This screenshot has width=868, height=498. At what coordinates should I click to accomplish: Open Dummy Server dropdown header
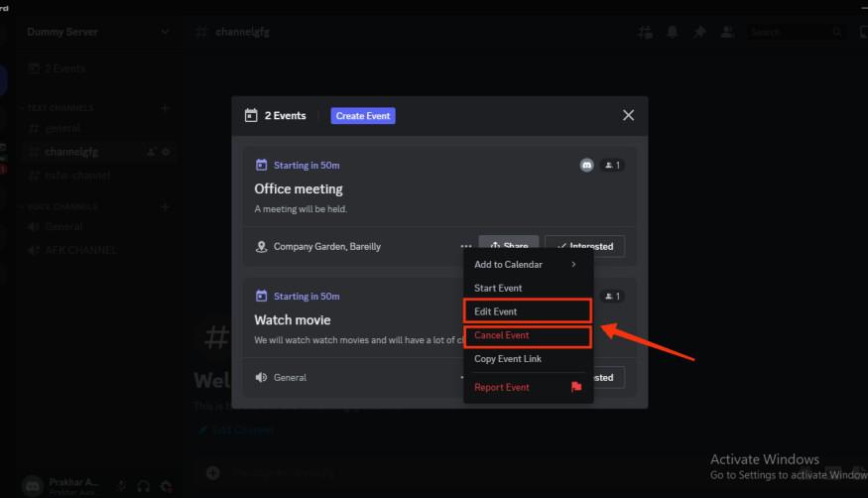98,32
